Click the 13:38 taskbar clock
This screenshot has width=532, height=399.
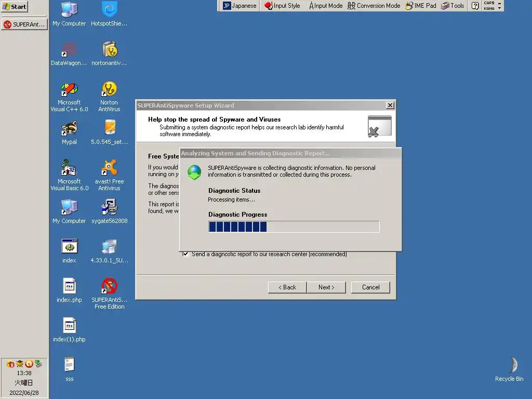24,373
